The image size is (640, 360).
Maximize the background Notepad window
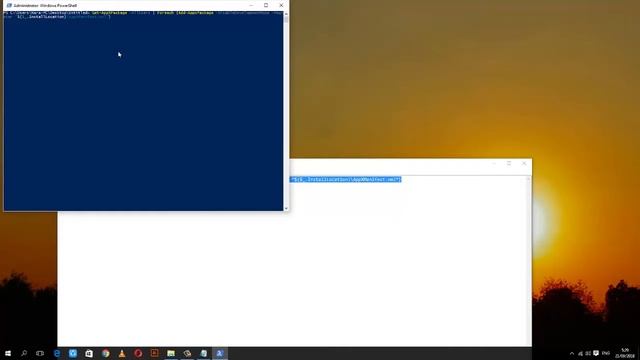click(x=509, y=163)
